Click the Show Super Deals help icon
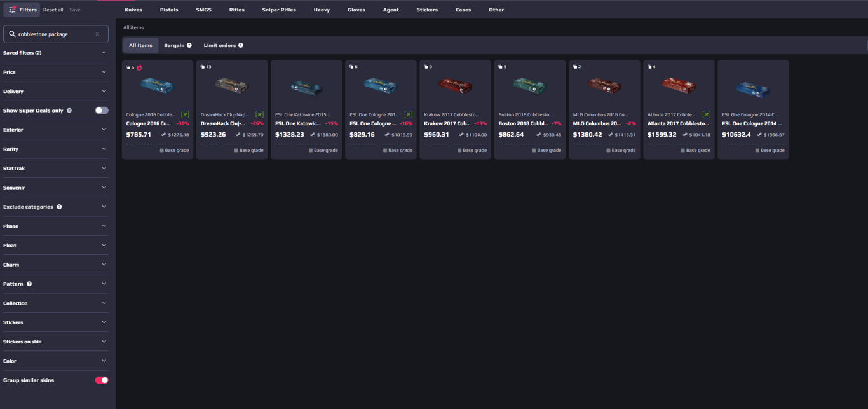This screenshot has width=868, height=409. pos(69,111)
